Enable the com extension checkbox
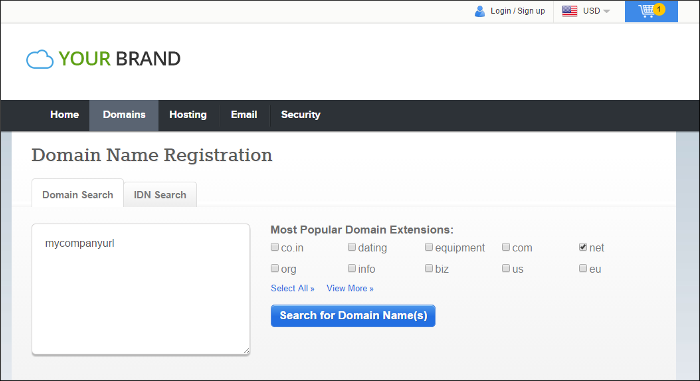The image size is (700, 381). [506, 247]
